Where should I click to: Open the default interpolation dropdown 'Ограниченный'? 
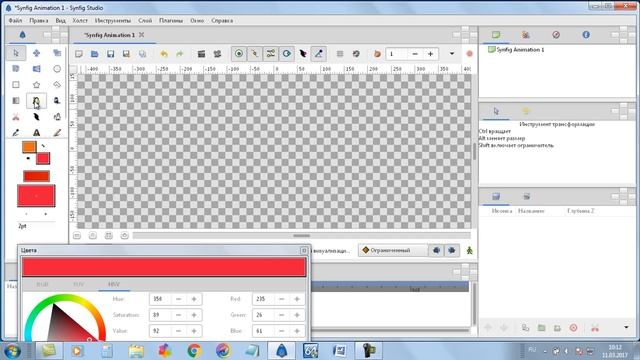pos(393,250)
